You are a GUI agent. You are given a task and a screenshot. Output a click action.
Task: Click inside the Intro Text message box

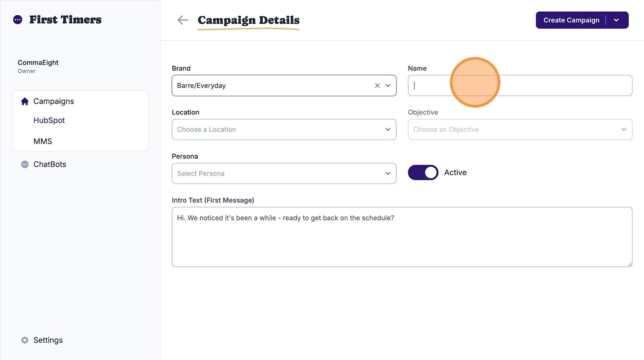(402, 242)
